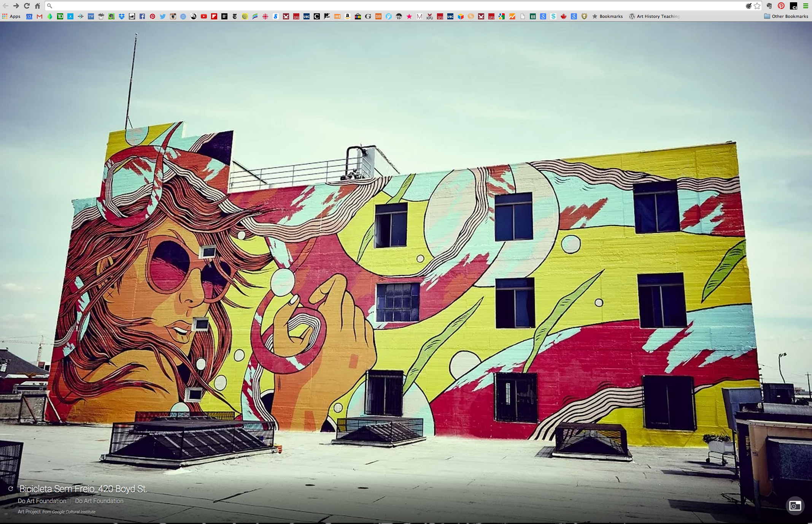Image resolution: width=812 pixels, height=524 pixels.
Task: Expand the Other Bookmarks folder
Action: pyautogui.click(x=786, y=16)
